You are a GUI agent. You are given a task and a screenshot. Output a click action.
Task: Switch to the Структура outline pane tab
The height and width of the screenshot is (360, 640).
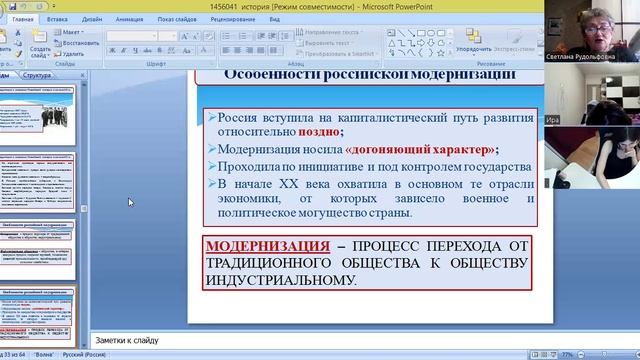tap(37, 75)
